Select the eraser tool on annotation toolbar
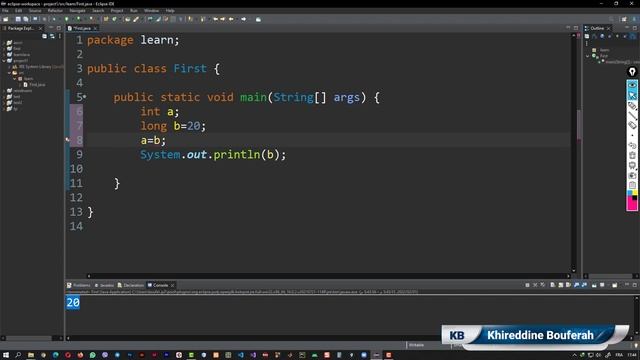The width and height of the screenshot is (640, 360). [x=632, y=125]
